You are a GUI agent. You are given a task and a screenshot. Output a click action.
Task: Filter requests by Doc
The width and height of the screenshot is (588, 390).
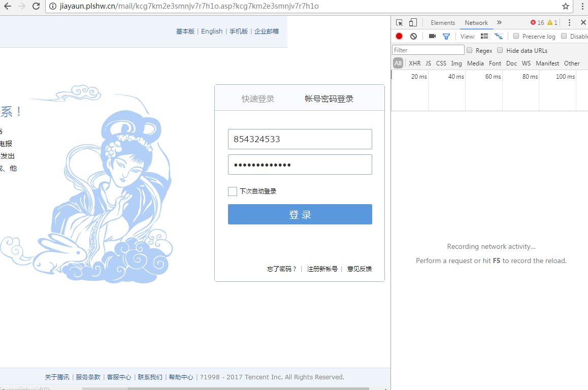tap(511, 63)
